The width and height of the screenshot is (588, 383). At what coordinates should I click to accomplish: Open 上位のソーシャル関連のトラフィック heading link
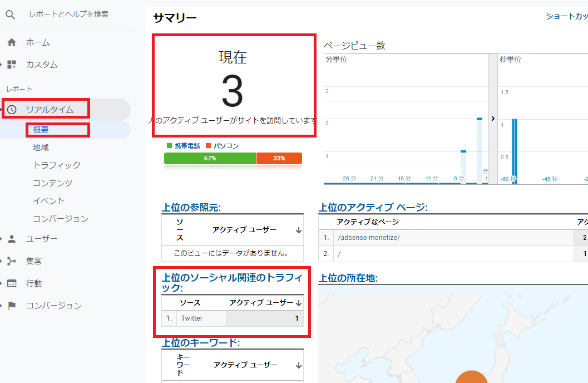(232, 282)
